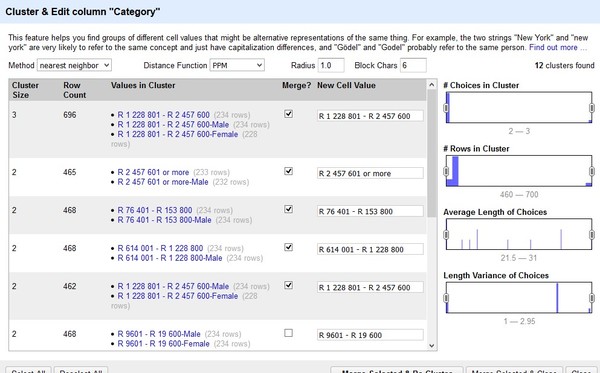Click the Block Chars input field
The height and width of the screenshot is (373, 600).
coord(413,65)
